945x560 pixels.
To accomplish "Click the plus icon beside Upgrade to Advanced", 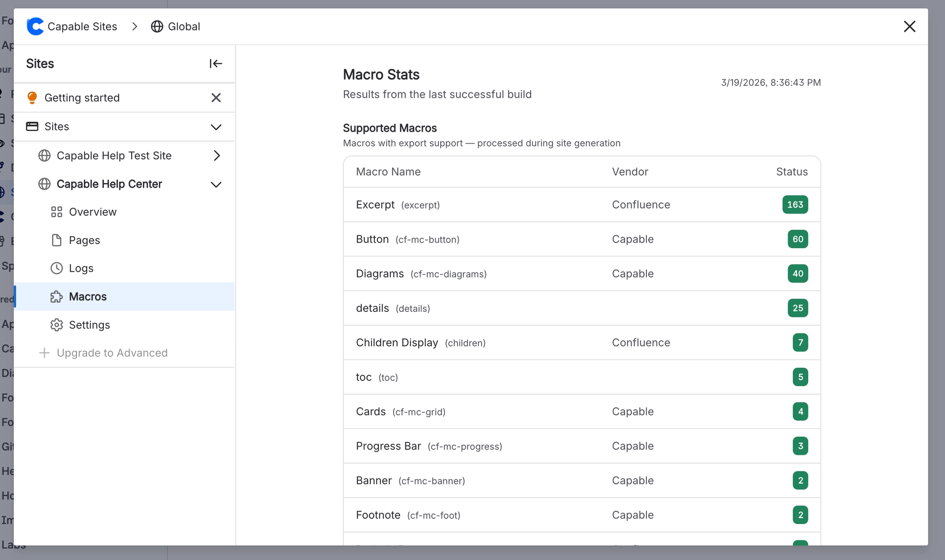I will (44, 353).
